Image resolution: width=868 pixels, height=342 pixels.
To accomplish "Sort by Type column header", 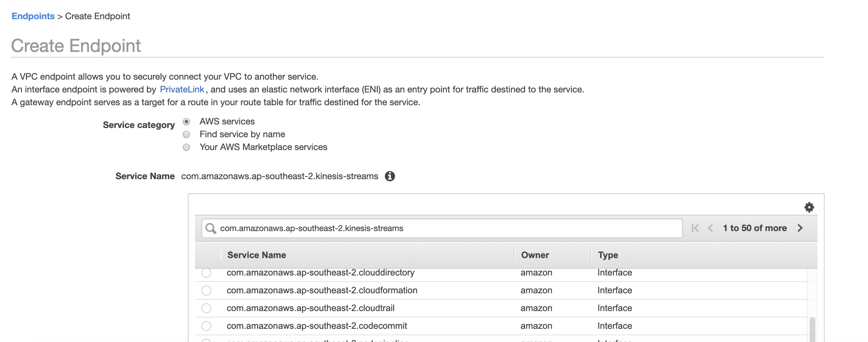I will (x=608, y=255).
